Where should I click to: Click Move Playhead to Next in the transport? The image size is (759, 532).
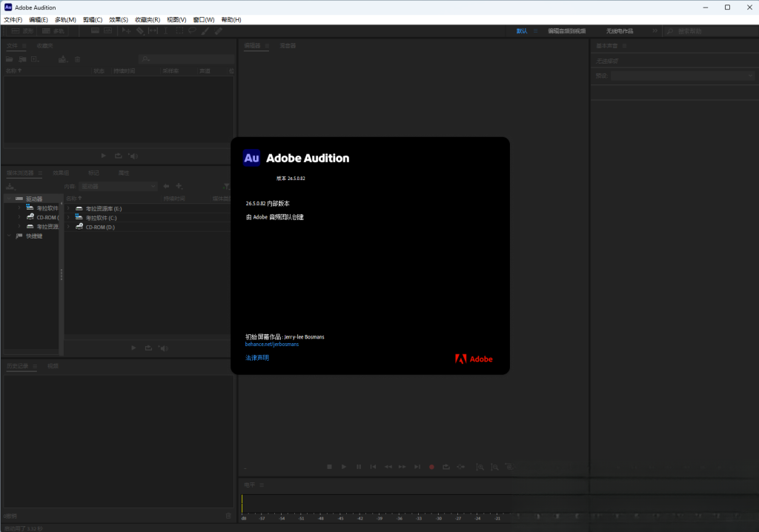(x=417, y=467)
